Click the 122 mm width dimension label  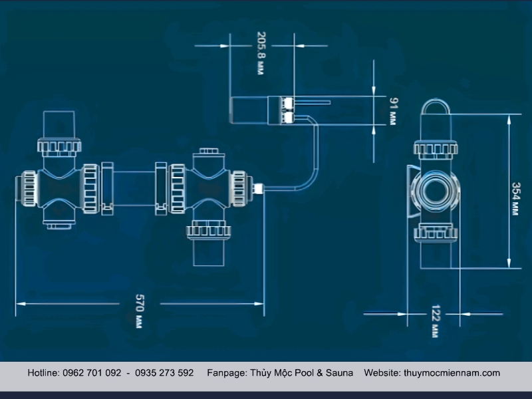[436, 321]
